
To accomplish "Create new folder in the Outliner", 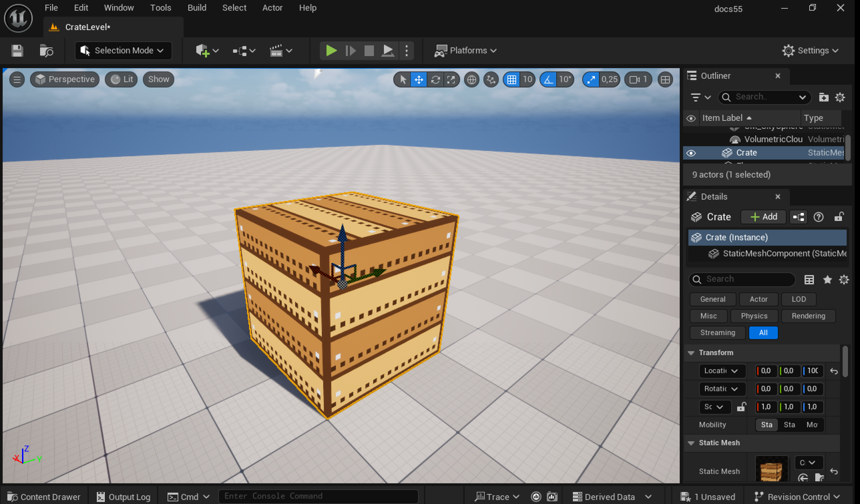I will point(824,97).
